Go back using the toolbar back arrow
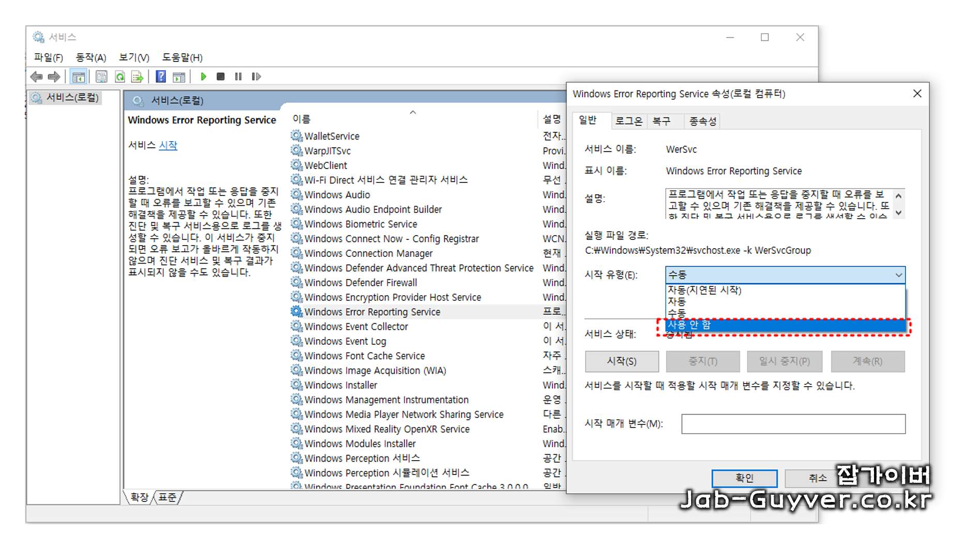 (37, 77)
